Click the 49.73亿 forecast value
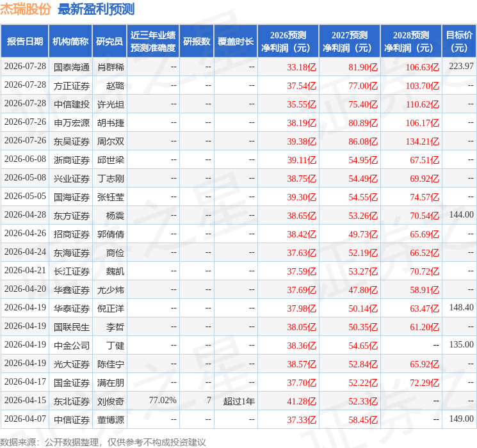477x448 pixels. pyautogui.click(x=363, y=234)
